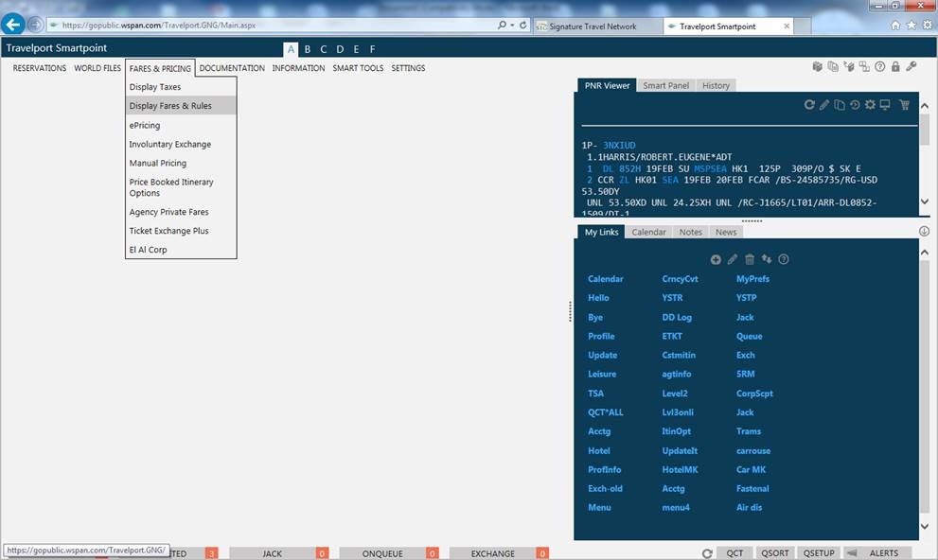Click the browser back arrow

pyautogui.click(x=12, y=25)
